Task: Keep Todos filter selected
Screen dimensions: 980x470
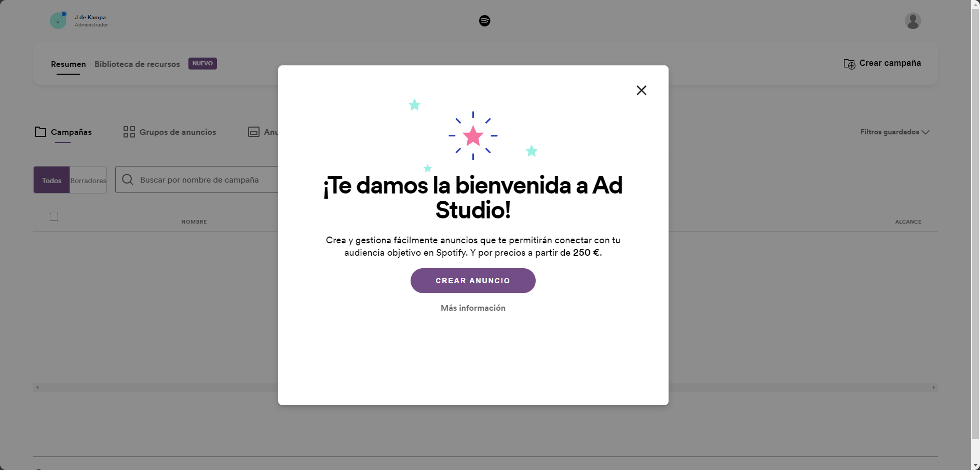Action: tap(51, 180)
